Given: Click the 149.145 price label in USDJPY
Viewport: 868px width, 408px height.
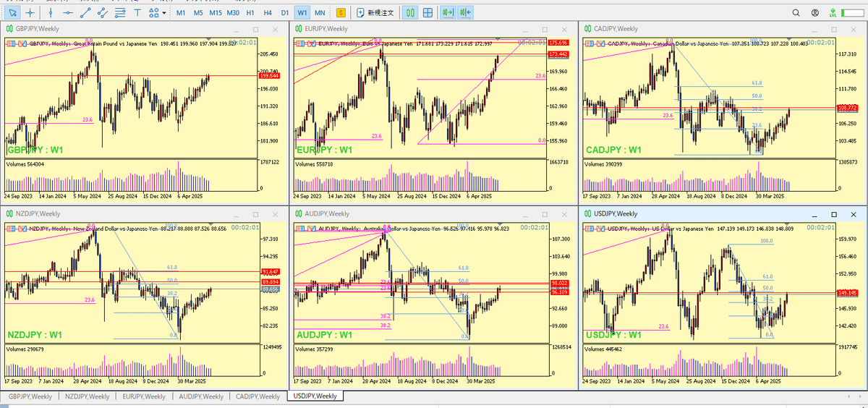Looking at the screenshot, I should 848,293.
